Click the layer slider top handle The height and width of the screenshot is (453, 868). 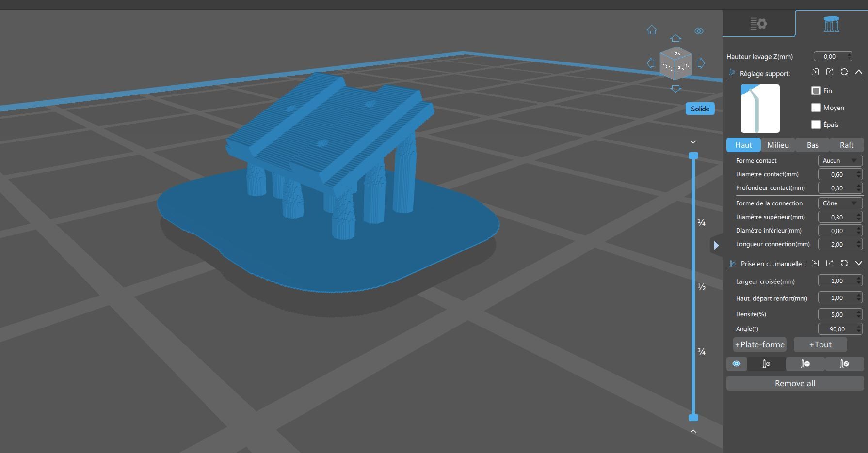[x=693, y=156]
